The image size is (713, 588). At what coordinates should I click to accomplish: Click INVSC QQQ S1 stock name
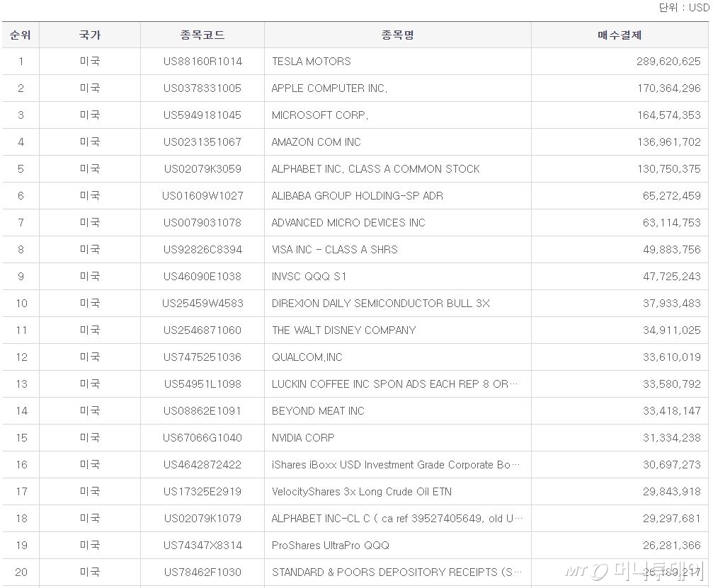pyautogui.click(x=309, y=276)
